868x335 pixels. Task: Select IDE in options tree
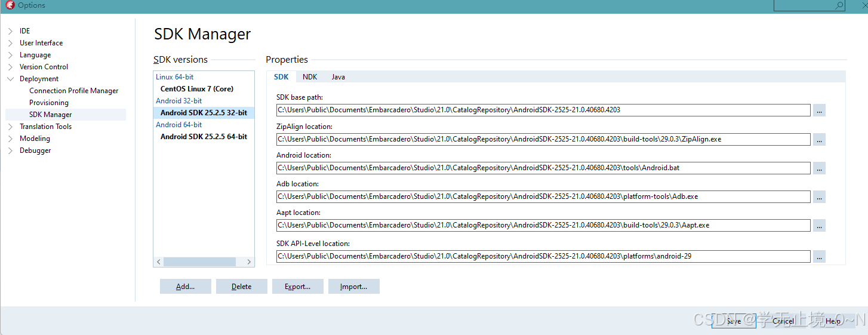click(x=24, y=31)
